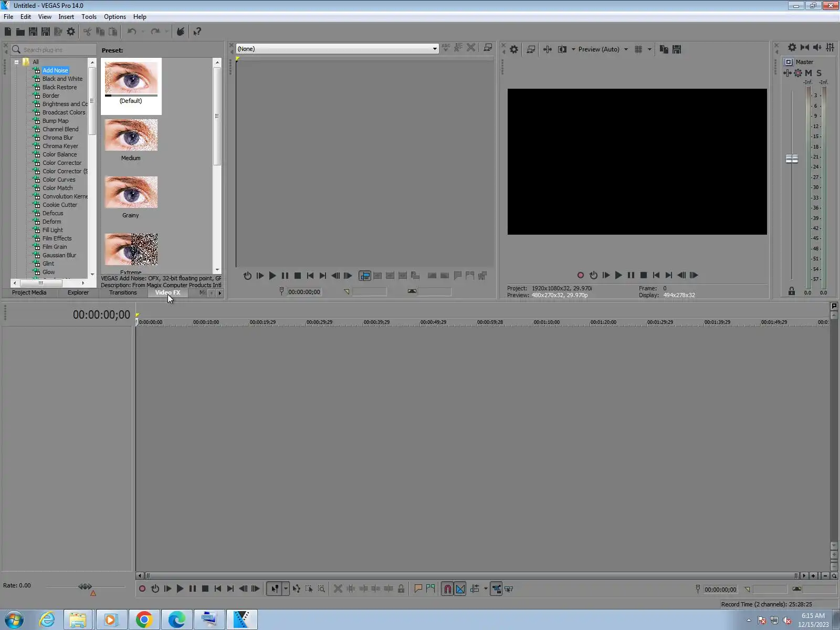Screen dimensions: 840x630
Task: Toggle Automatic Crossfades button
Action: (x=460, y=589)
